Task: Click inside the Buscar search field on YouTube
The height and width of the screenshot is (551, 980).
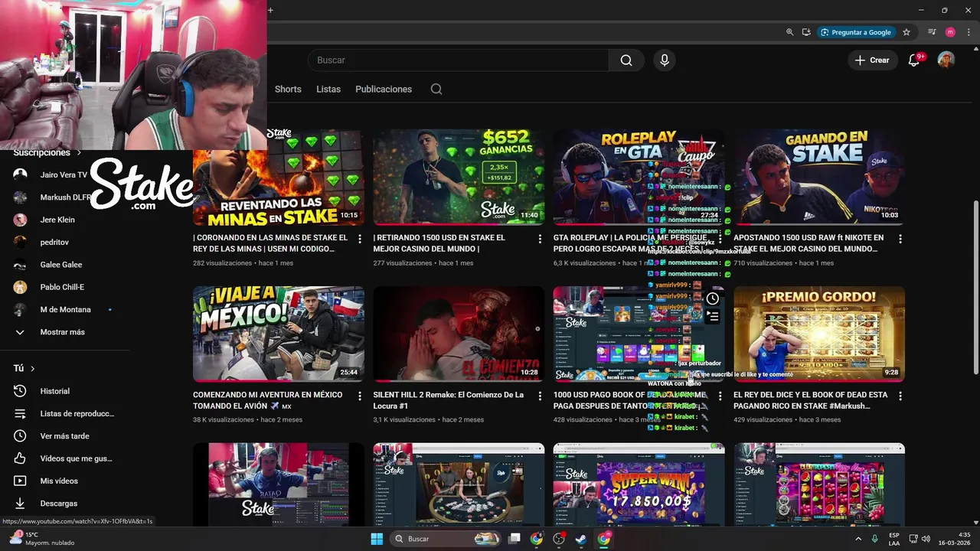Action: tap(458, 60)
